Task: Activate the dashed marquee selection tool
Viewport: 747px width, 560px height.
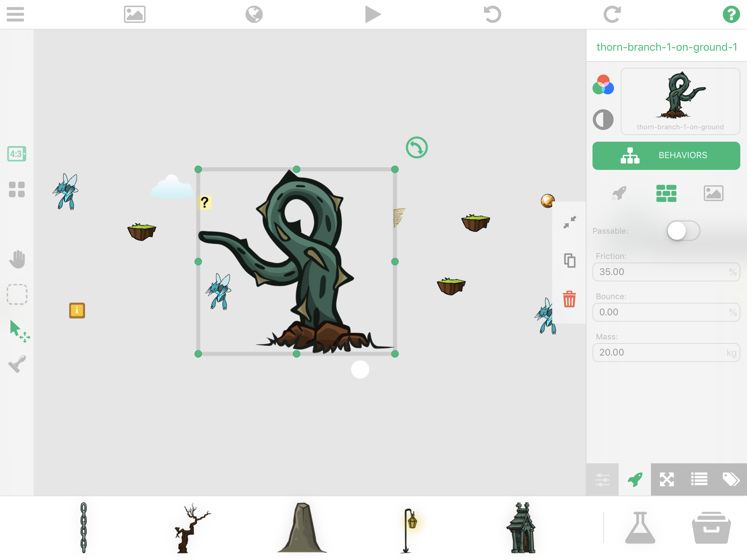Action: (x=17, y=294)
